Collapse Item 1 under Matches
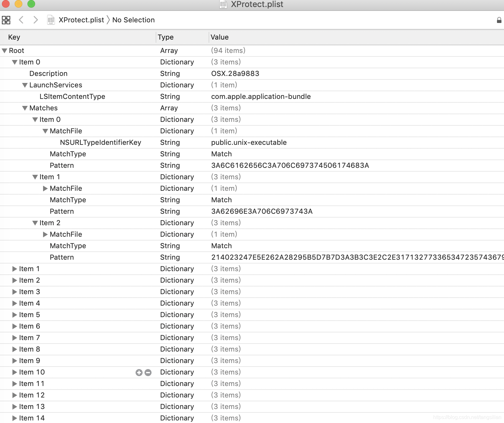504x423 pixels. 35,177
